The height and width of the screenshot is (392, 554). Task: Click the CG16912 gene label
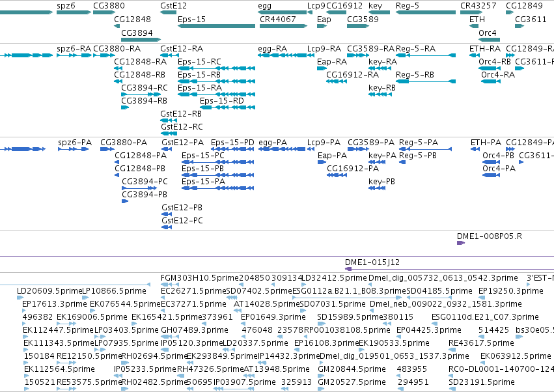click(344, 6)
